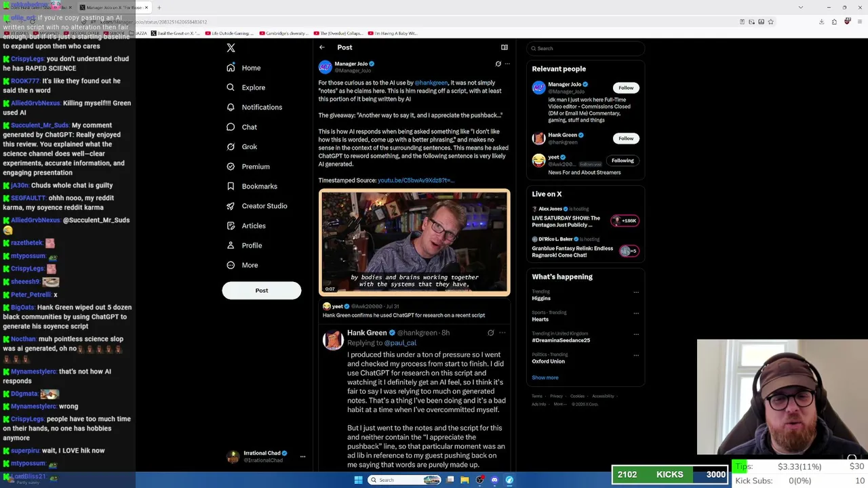Click Grok icon on Hank Green reply

point(491,333)
